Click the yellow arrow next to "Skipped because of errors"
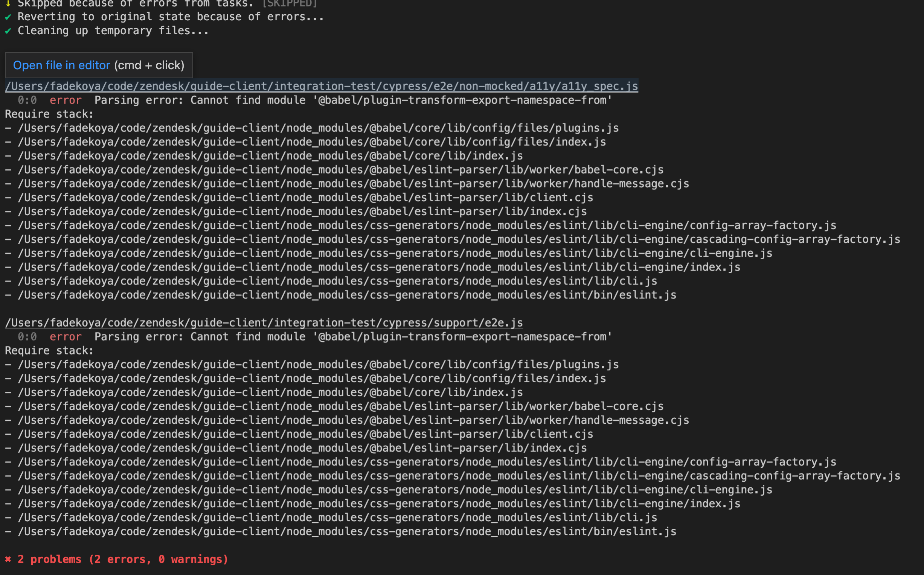Image resolution: width=924 pixels, height=575 pixels. [8, 4]
